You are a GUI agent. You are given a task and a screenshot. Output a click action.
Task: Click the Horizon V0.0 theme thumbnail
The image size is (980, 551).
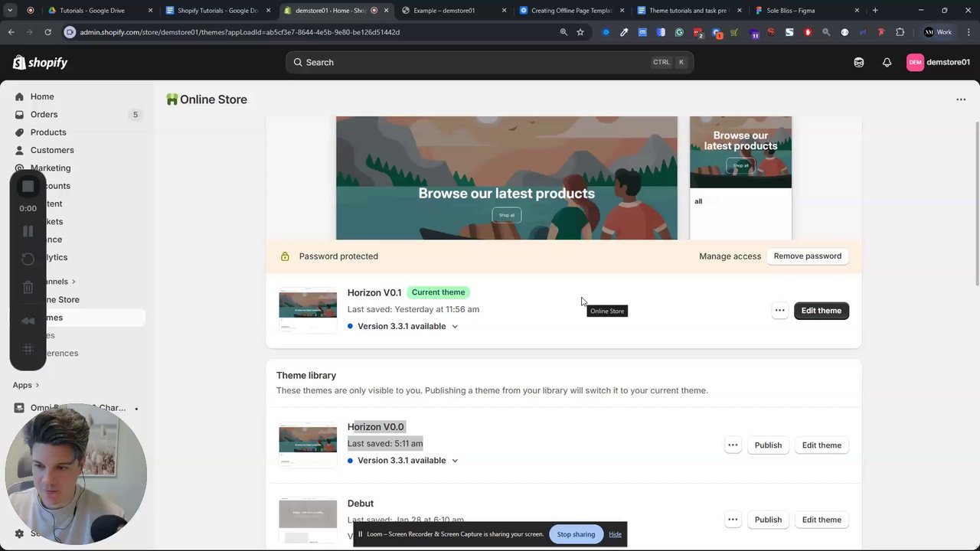(308, 444)
